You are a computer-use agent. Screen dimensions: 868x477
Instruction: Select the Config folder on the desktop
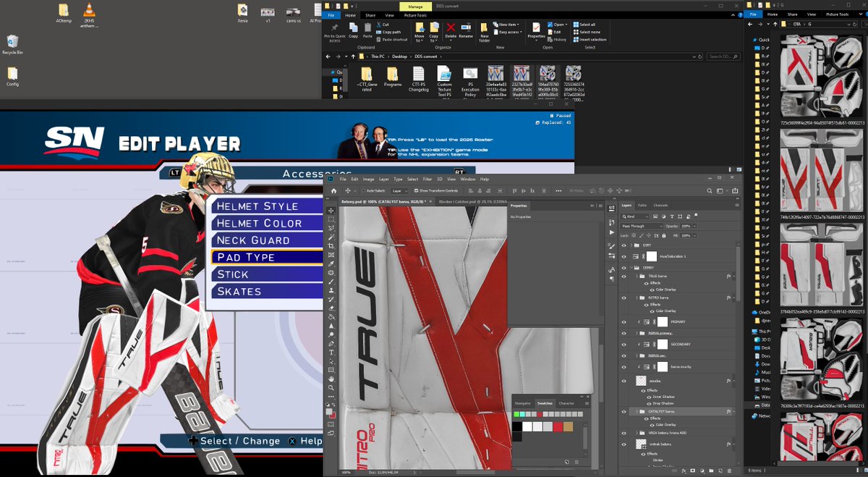12,77
